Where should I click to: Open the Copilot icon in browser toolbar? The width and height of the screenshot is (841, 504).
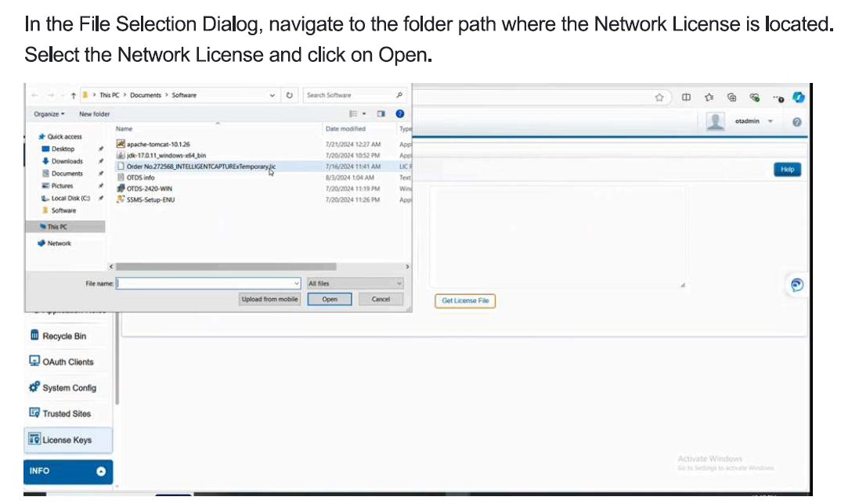tap(798, 97)
